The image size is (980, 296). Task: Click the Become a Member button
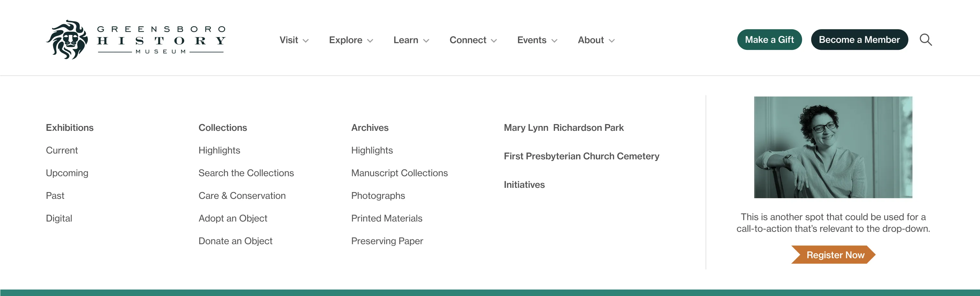pyautogui.click(x=859, y=39)
